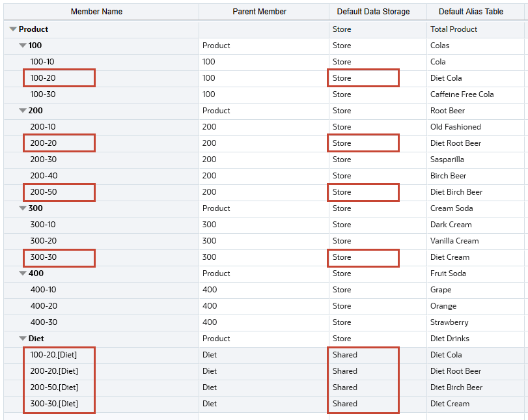Click the Sasparilla alias cell
Image resolution: width=528 pixels, height=420 pixels.
(447, 160)
